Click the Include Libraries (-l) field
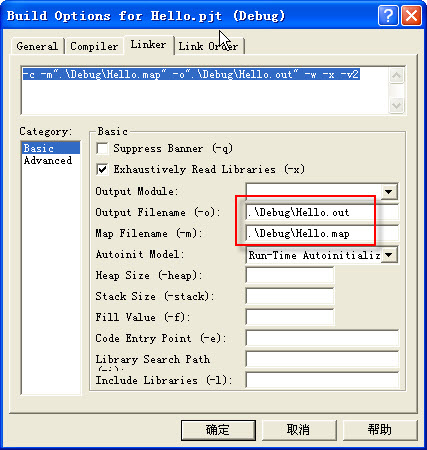This screenshot has height=450, width=427. click(x=322, y=380)
